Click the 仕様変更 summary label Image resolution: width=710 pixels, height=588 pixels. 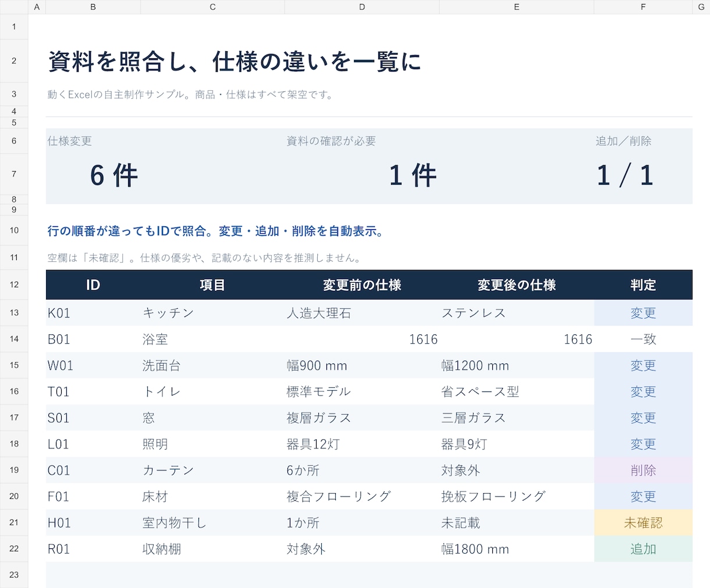click(x=69, y=141)
